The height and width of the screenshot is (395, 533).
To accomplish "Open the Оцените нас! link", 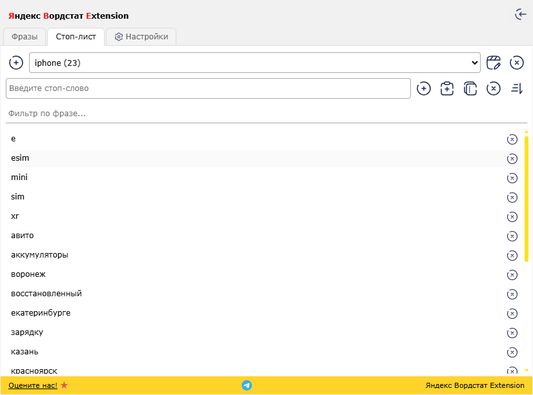I will click(x=33, y=385).
